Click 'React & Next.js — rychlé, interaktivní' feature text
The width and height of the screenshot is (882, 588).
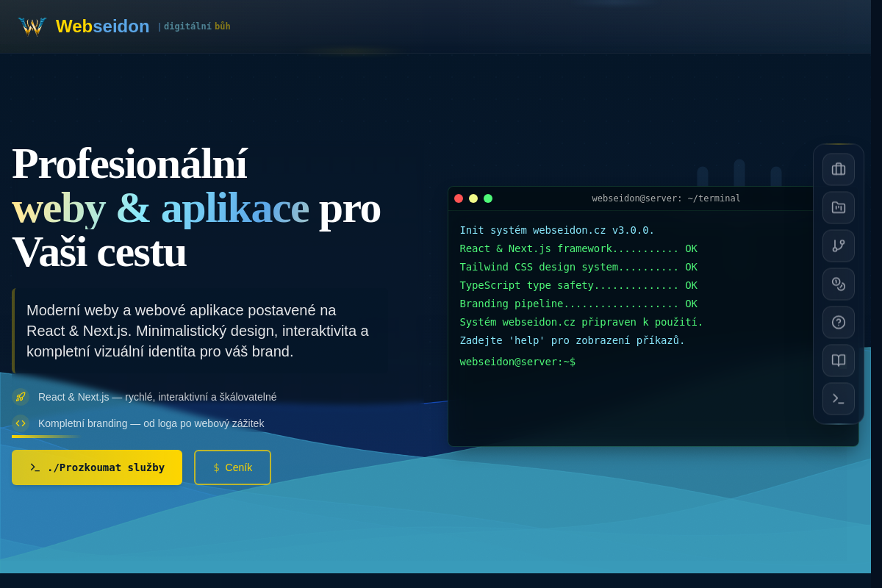(157, 397)
